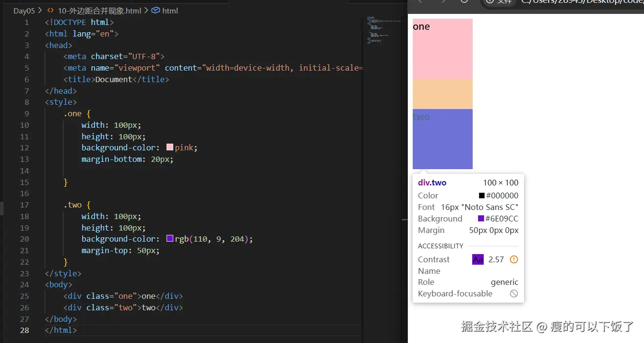Screen dimensions: 644x343
Task: Click the closing </body> tag
Action: click(x=61, y=319)
